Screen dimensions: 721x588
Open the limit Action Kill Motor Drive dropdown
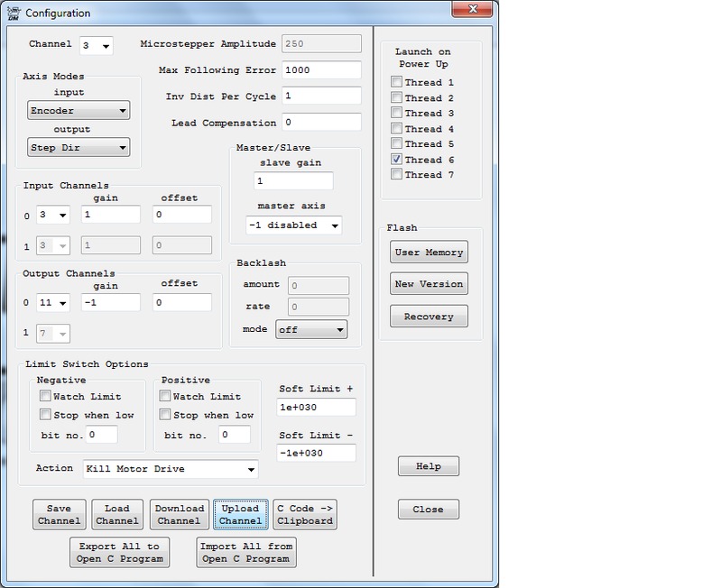click(170, 469)
